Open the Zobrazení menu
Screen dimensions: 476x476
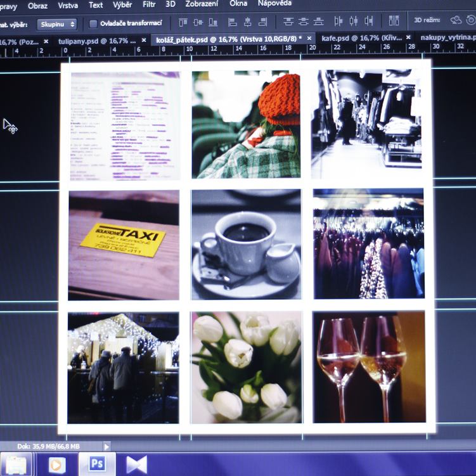(201, 4)
